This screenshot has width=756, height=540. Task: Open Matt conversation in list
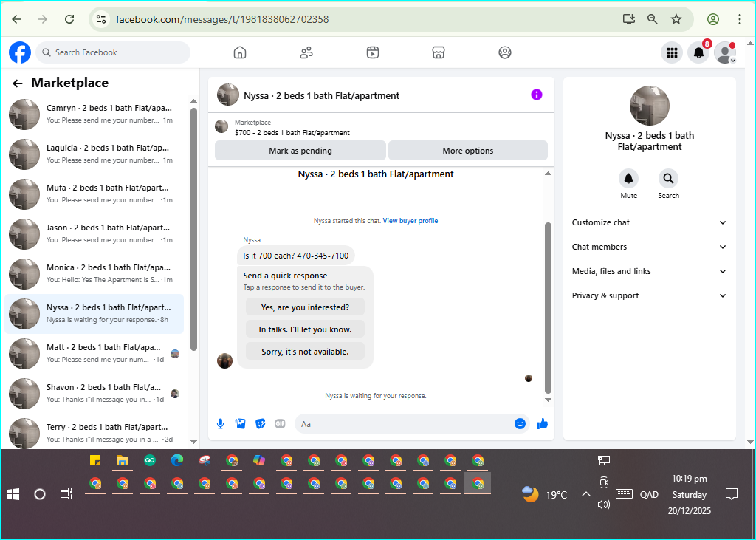click(x=94, y=353)
